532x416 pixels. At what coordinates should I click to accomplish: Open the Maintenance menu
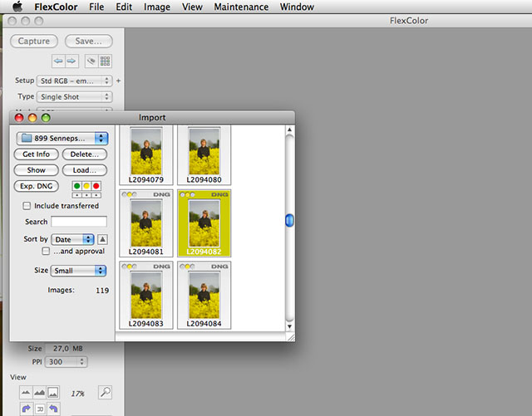pyautogui.click(x=241, y=7)
